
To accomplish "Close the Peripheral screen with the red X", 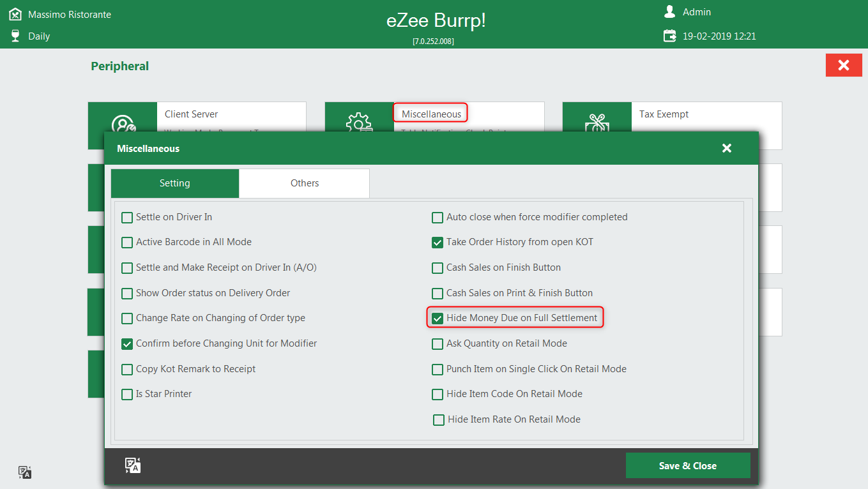I will pyautogui.click(x=844, y=65).
